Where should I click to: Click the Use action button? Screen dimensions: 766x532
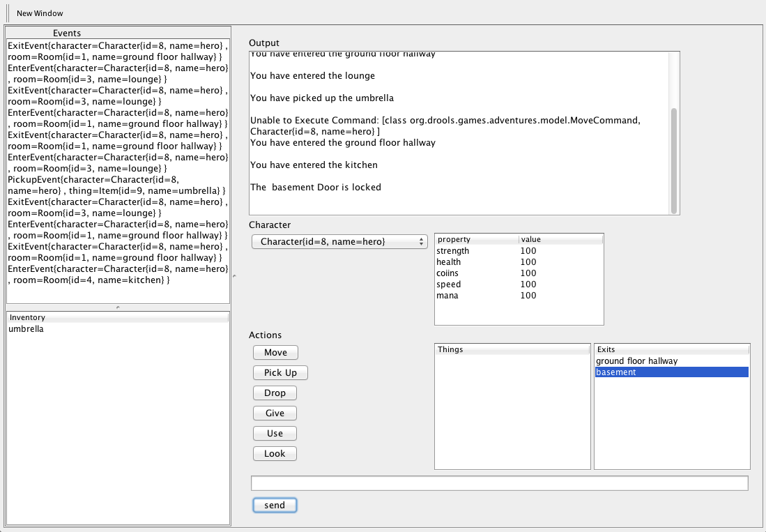[275, 434]
